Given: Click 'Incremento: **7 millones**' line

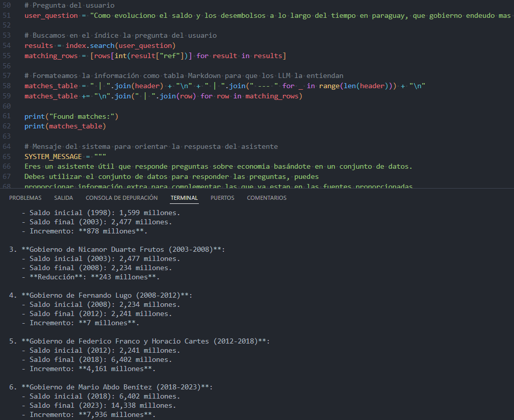Looking at the screenshot, I should (81, 323).
